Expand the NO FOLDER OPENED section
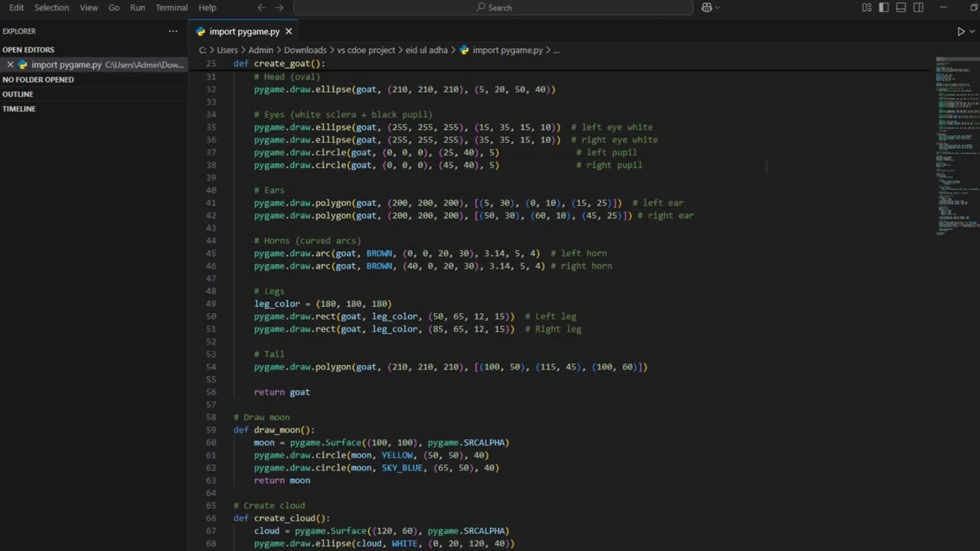 pos(94,80)
